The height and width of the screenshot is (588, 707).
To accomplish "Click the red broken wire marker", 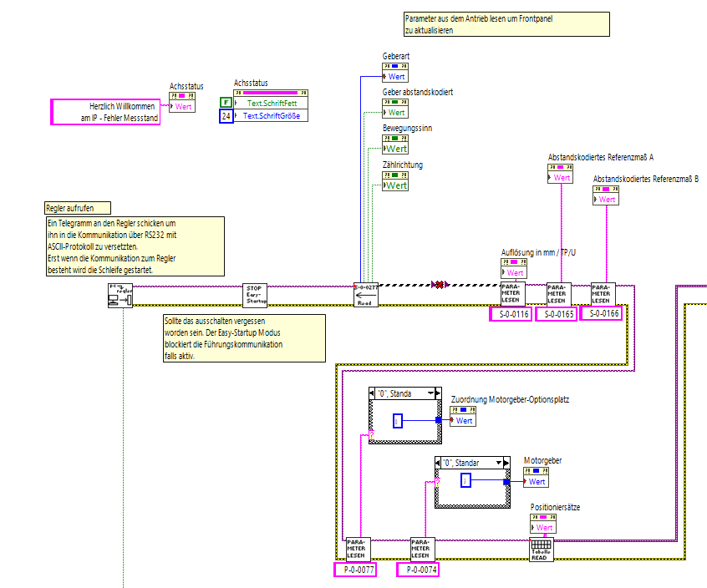I will 439,286.
